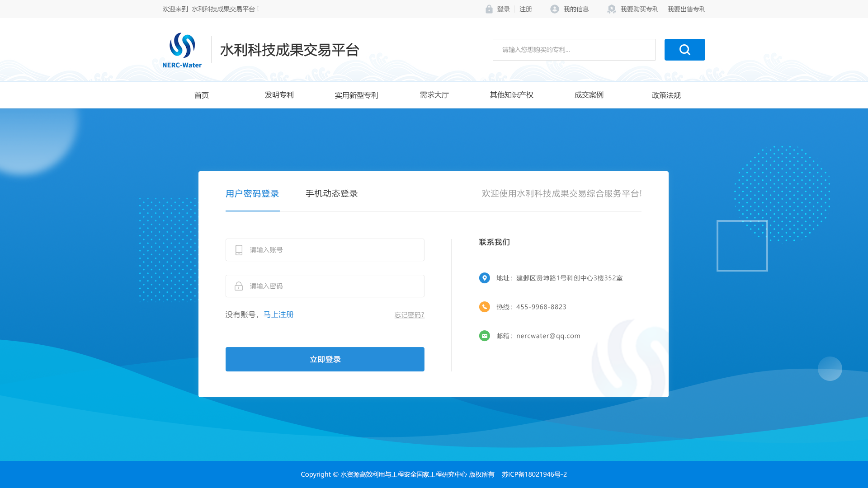Switch to 手机动态登录 tab

click(331, 193)
